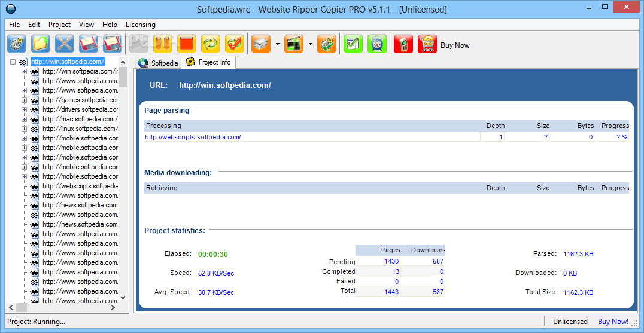Click the total pages count 1443
The height and width of the screenshot is (333, 644).
[391, 292]
